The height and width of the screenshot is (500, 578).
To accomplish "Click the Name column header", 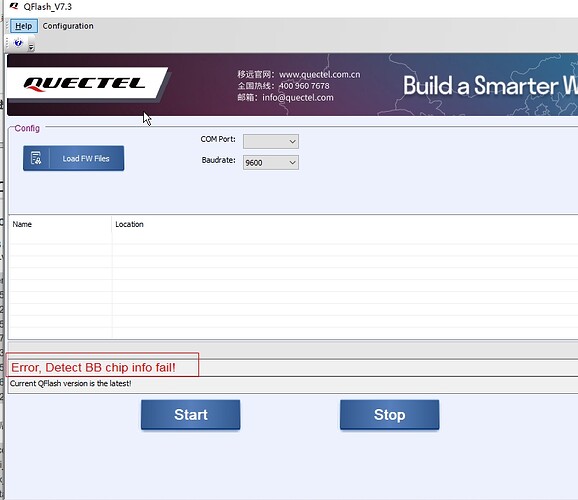I will click(22, 224).
